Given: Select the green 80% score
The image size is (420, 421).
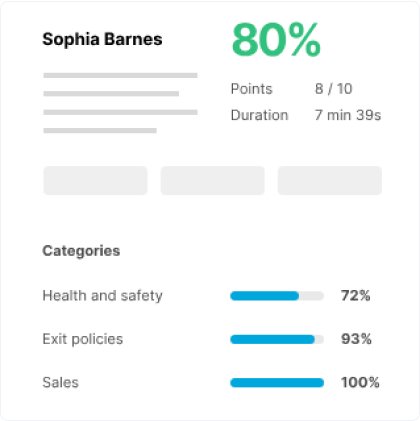Looking at the screenshot, I should point(276,40).
